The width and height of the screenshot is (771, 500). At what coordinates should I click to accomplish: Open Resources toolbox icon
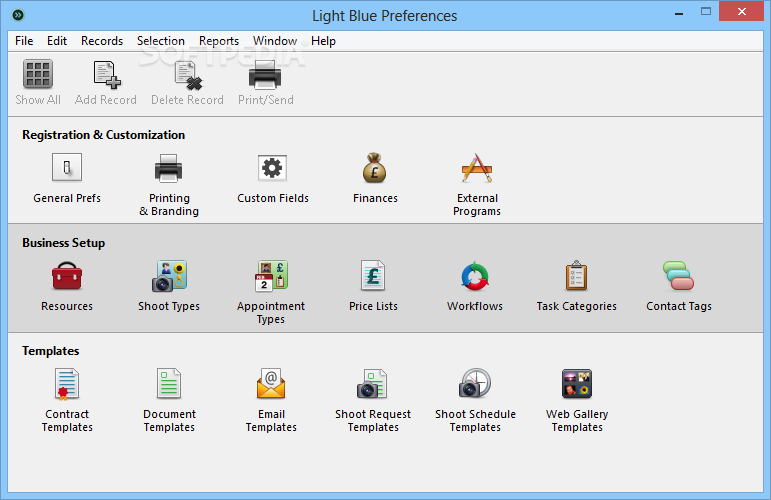(67, 276)
